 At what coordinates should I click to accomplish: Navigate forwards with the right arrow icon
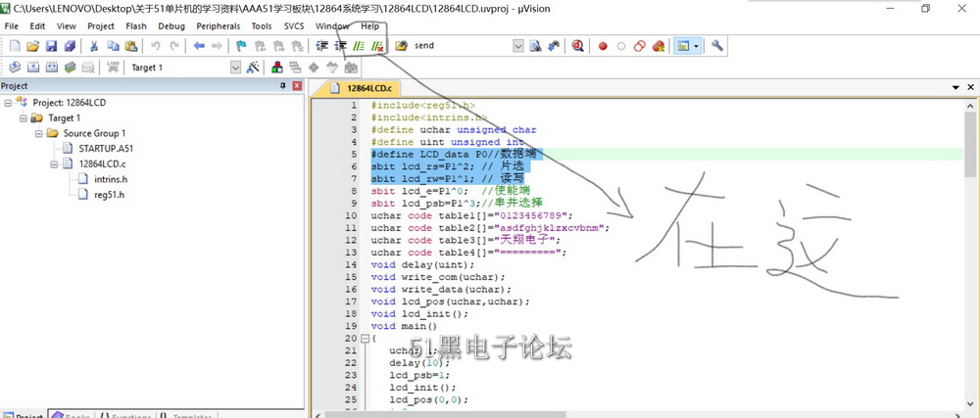point(217,46)
